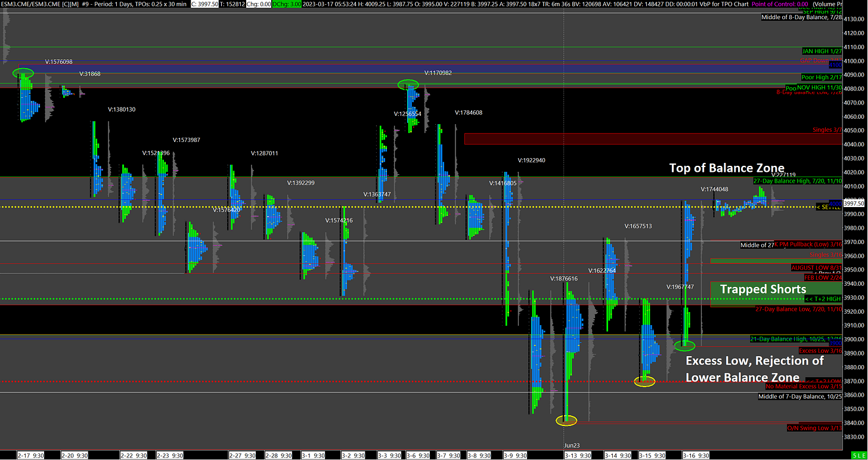Image resolution: width=868 pixels, height=460 pixels.
Task: Click the 3-3 9:30 date label
Action: coord(390,455)
